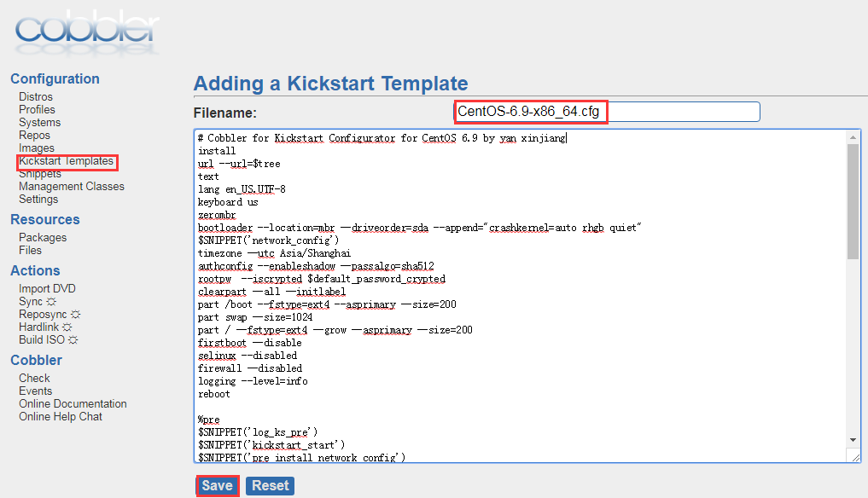Click the 'reboot' line in the template
The image size is (868, 498).
pos(213,394)
